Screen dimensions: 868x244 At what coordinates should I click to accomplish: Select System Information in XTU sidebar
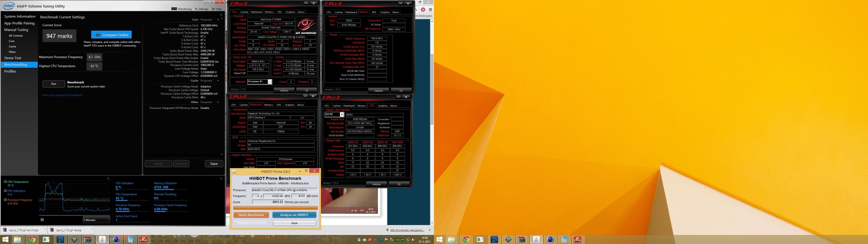pos(20,16)
